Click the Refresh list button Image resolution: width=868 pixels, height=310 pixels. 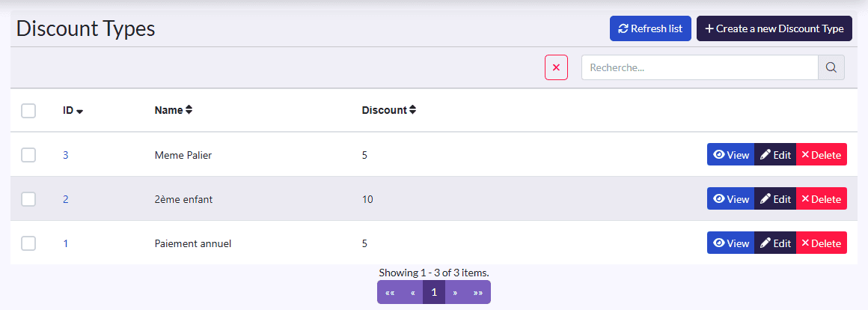click(x=650, y=28)
